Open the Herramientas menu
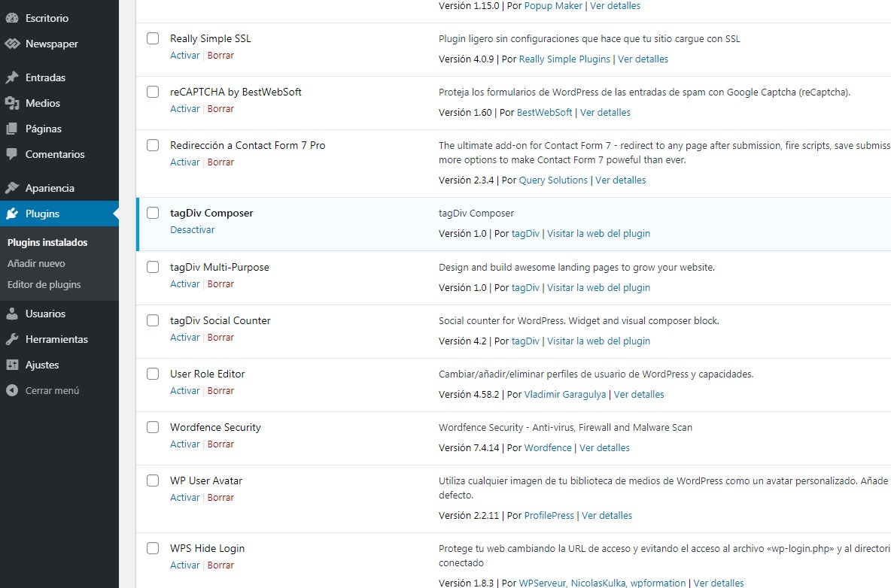The width and height of the screenshot is (891, 588). 59,339
